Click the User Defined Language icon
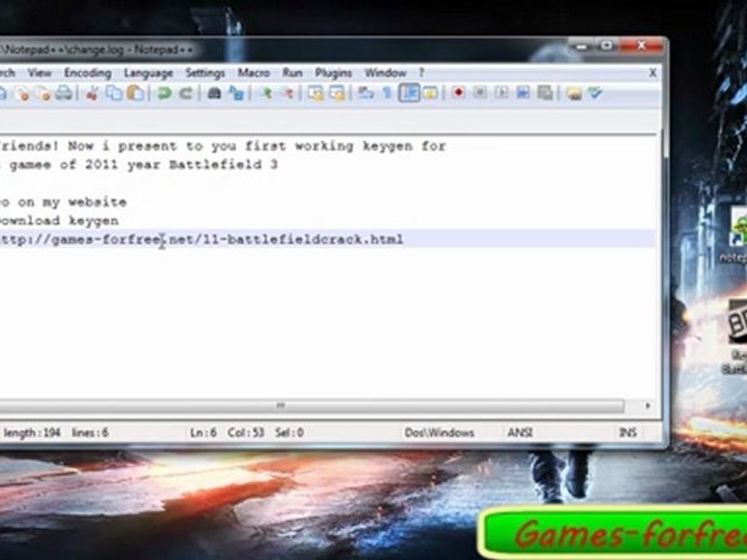747x560 pixels. coord(430,93)
